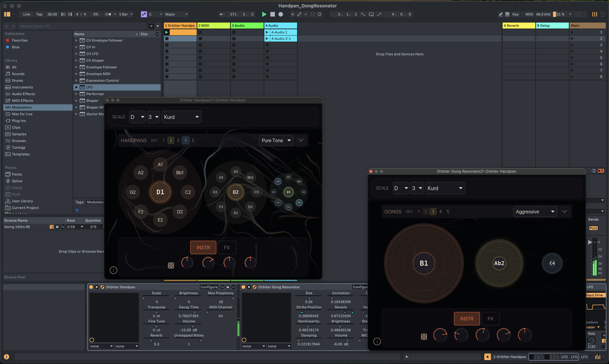Screen dimensions: 609x364
Task: Expand the CV Envelope Follower folder
Action: (x=76, y=40)
